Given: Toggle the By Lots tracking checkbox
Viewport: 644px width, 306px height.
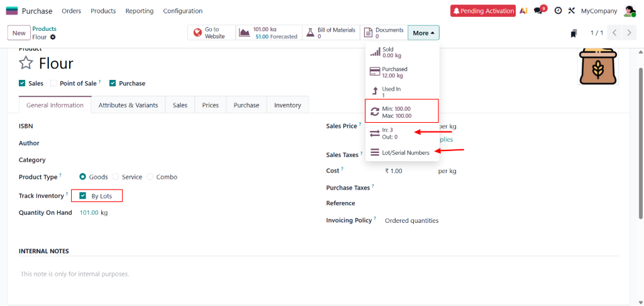Looking at the screenshot, I should [x=83, y=196].
